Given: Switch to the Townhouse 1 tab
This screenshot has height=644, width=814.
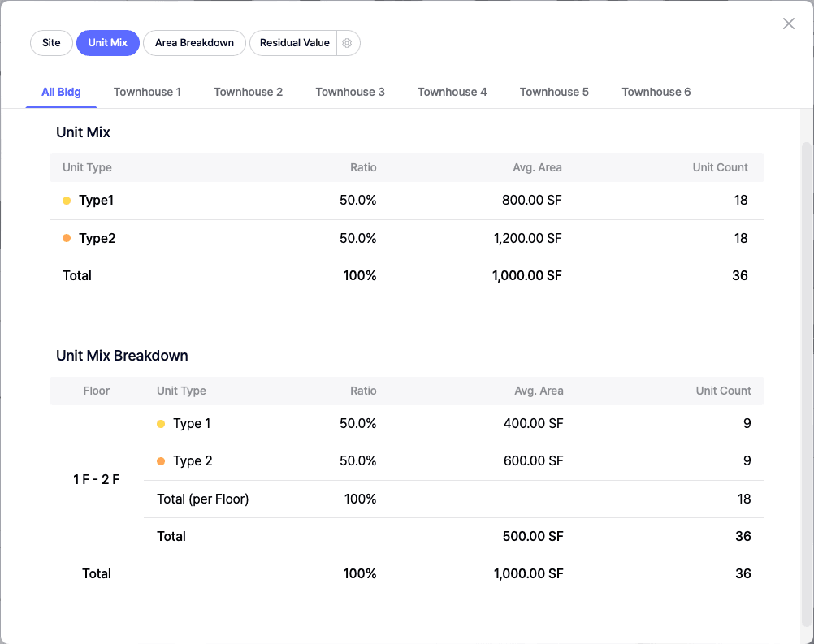Looking at the screenshot, I should pos(147,92).
